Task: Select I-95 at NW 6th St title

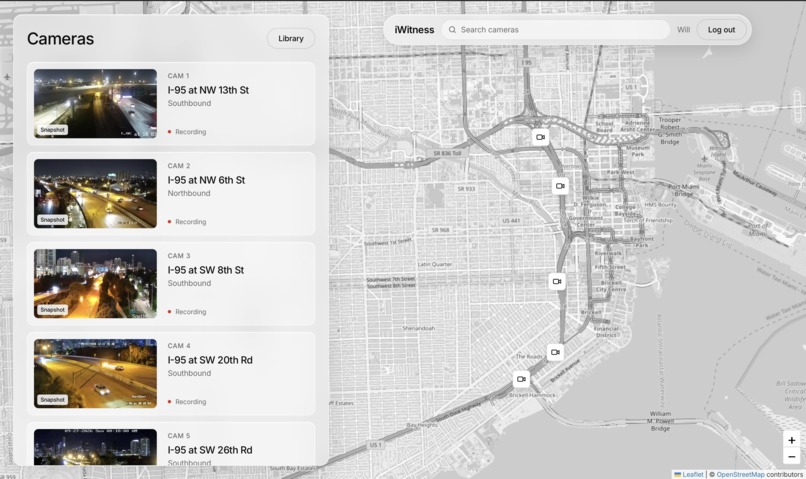Action: [206, 180]
